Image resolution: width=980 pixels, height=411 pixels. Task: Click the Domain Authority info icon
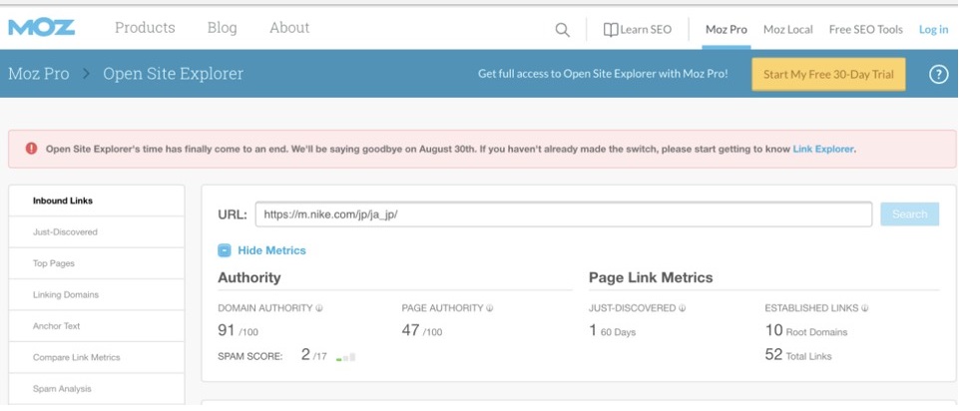pyautogui.click(x=318, y=308)
